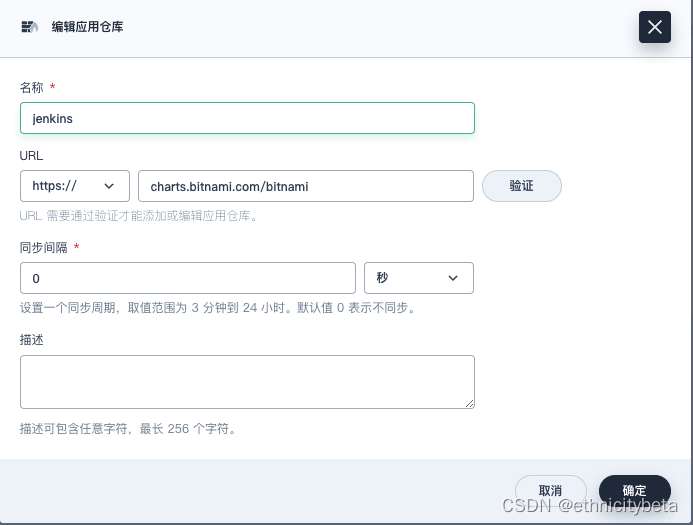Click the description length hint text
This screenshot has width=693, height=525.
[128, 429]
